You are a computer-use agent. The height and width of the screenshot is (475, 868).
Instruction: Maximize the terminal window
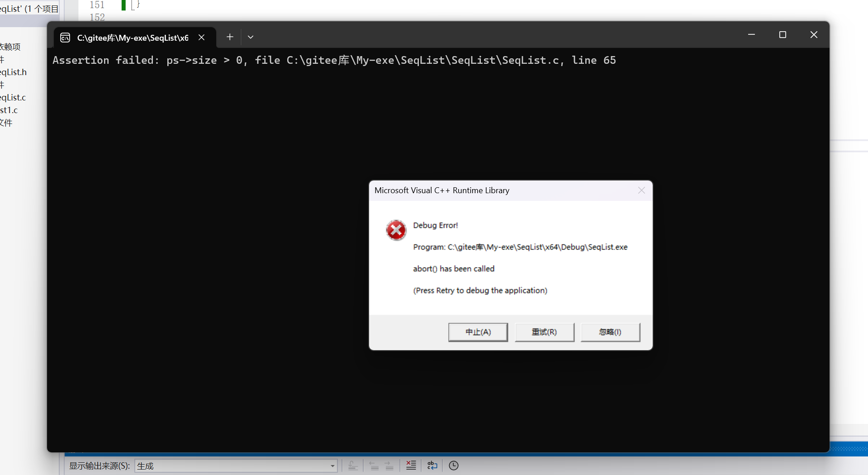pos(783,35)
